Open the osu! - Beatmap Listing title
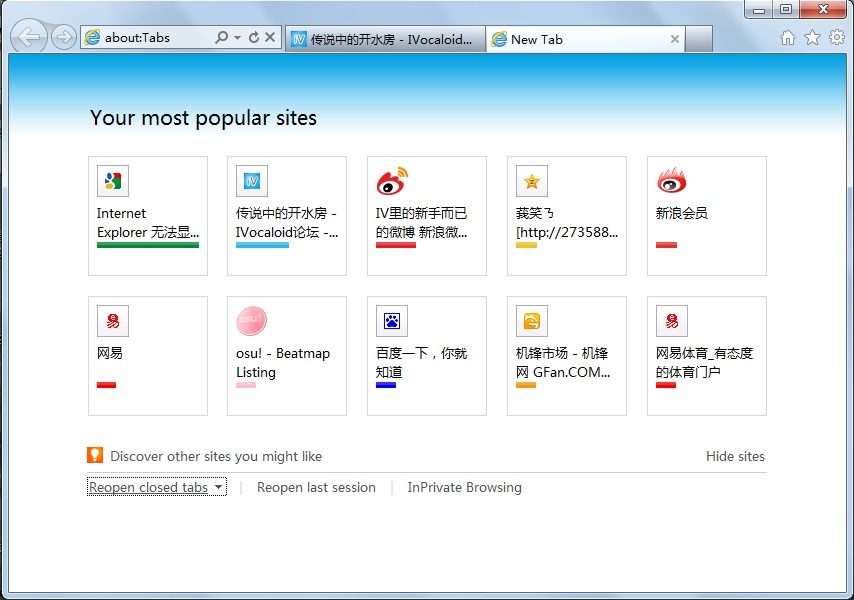 [283, 363]
